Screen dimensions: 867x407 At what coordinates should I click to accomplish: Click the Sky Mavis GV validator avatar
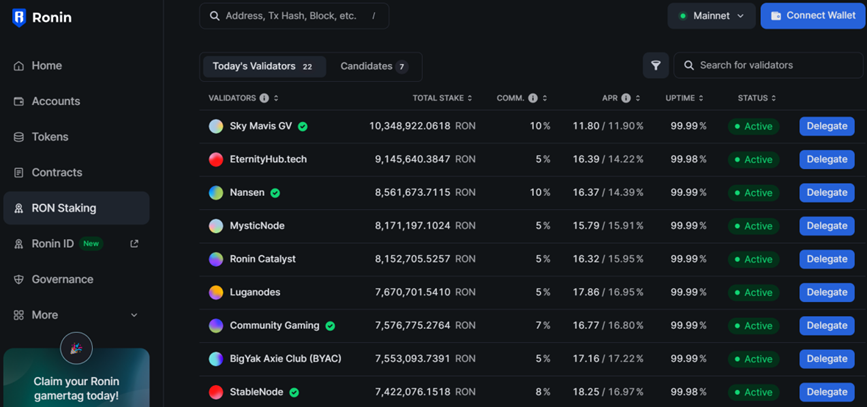tap(216, 126)
